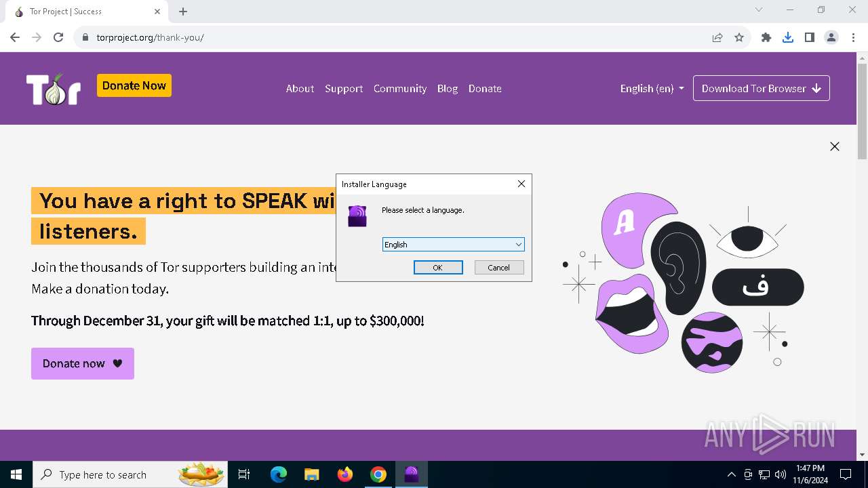Image resolution: width=868 pixels, height=488 pixels.
Task: Click the site info lock icon
Action: [85, 37]
